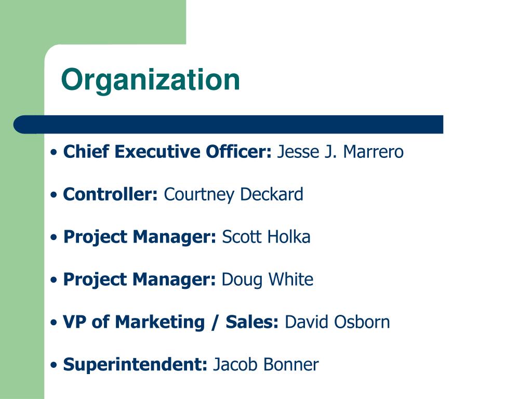Select the VP of Marketing / Sales label

coord(171,322)
